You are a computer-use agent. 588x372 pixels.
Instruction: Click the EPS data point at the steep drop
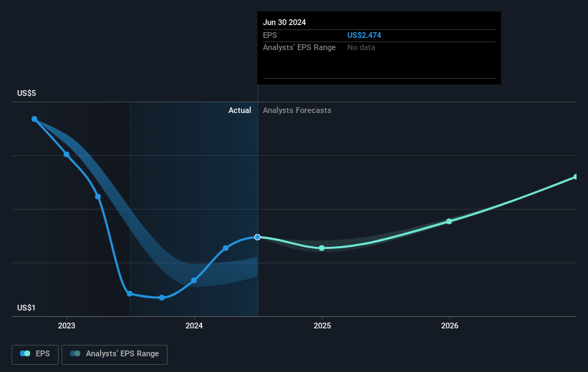coord(98,197)
